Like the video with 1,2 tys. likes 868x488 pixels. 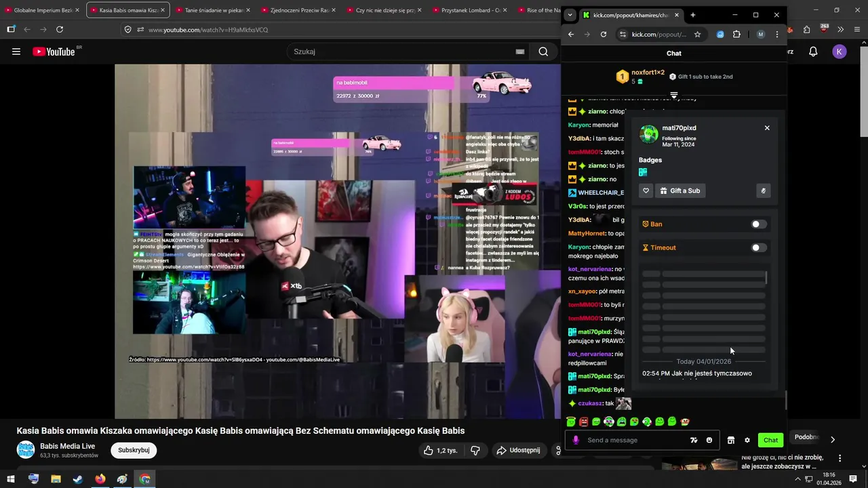click(x=441, y=450)
